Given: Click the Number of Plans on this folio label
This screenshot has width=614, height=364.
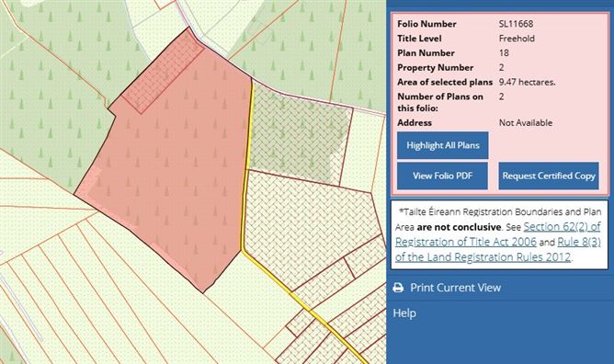Looking at the screenshot, I should point(440,102).
